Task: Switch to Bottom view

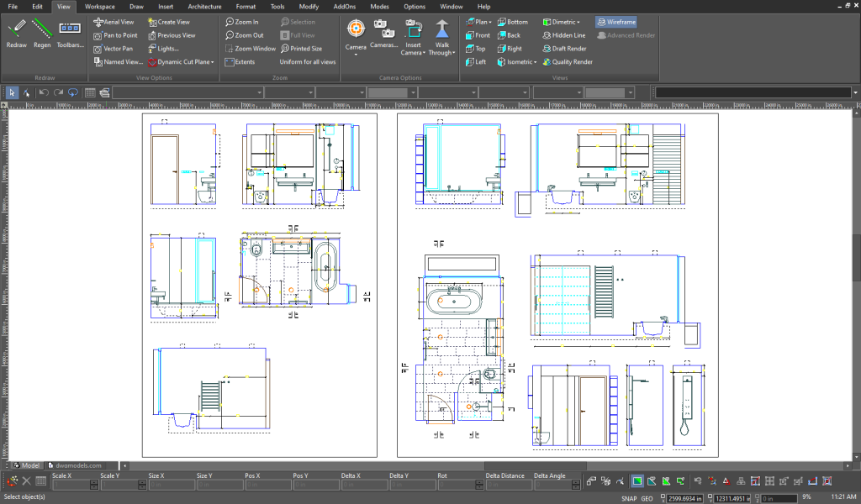Action: pos(512,22)
